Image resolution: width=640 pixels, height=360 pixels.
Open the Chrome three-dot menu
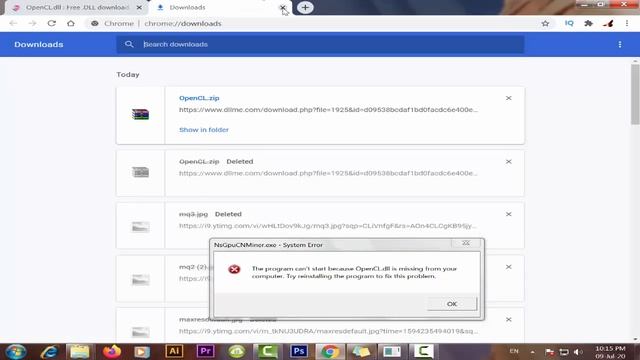[627, 23]
